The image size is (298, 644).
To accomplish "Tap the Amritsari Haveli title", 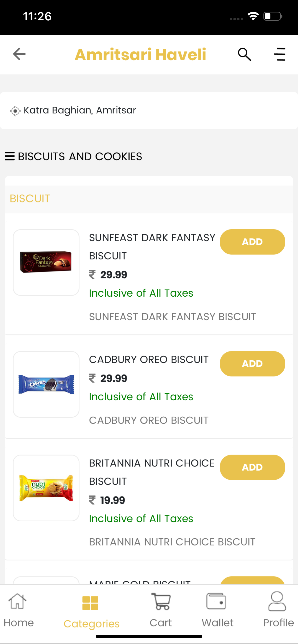I will (x=140, y=54).
